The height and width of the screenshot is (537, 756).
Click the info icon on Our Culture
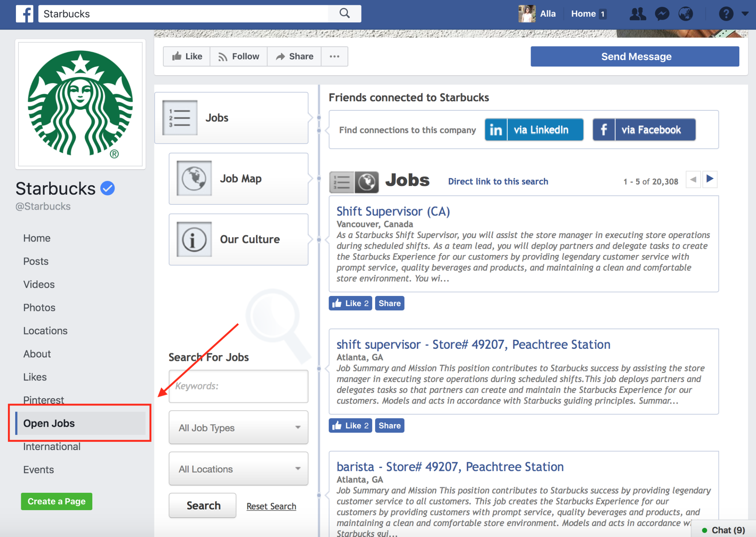[194, 239]
